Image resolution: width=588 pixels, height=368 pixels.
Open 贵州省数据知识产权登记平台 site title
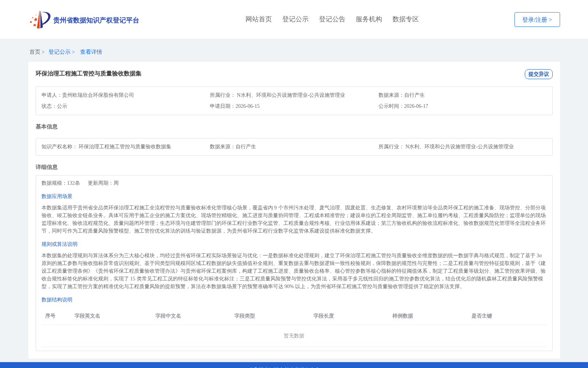96,20
